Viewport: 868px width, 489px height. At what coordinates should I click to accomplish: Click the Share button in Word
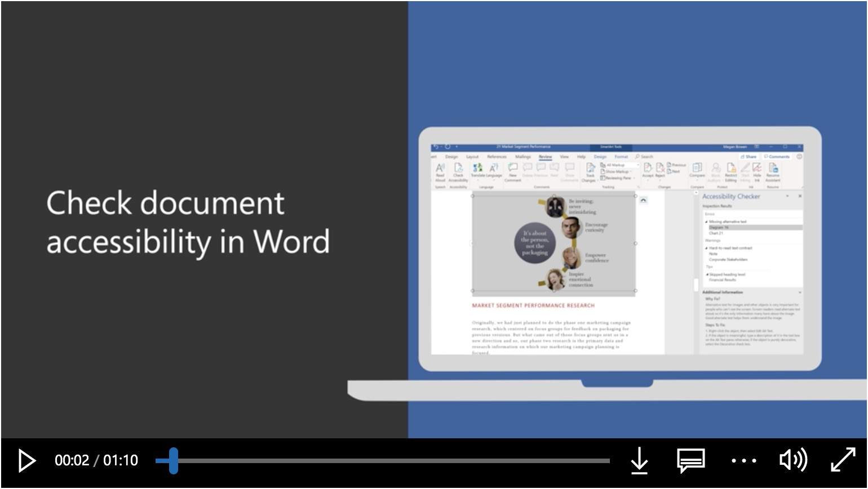click(x=749, y=157)
